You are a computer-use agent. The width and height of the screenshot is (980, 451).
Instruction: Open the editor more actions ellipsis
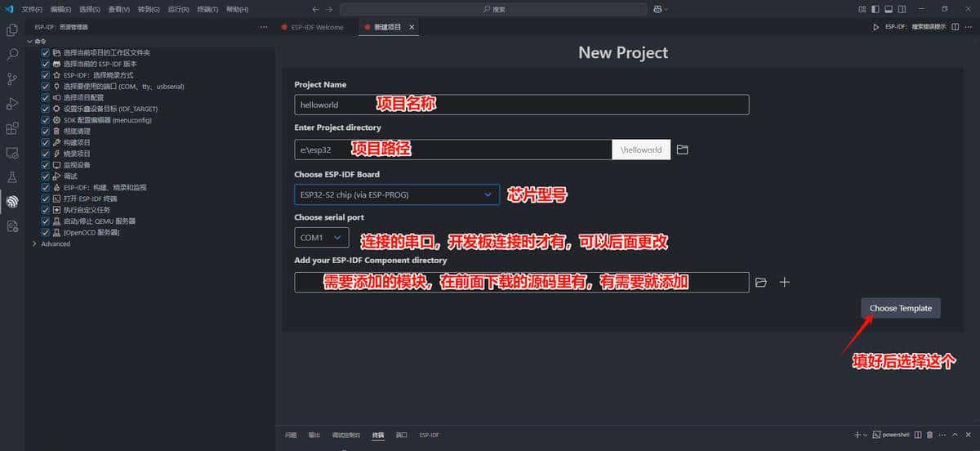969,27
